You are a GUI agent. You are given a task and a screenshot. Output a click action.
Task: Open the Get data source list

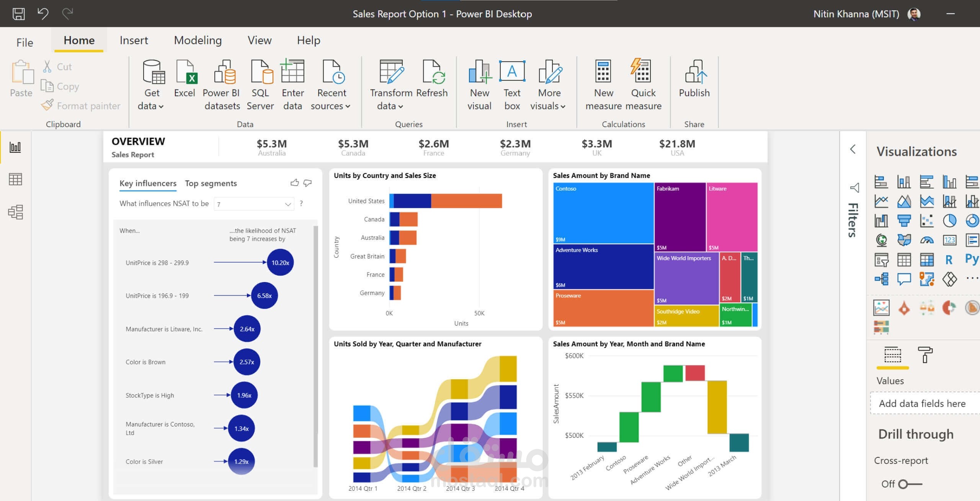[x=152, y=85]
